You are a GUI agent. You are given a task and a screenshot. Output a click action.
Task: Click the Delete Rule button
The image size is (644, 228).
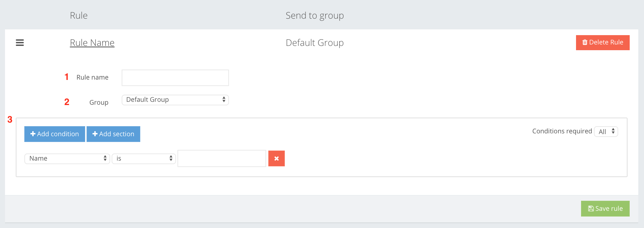point(603,43)
